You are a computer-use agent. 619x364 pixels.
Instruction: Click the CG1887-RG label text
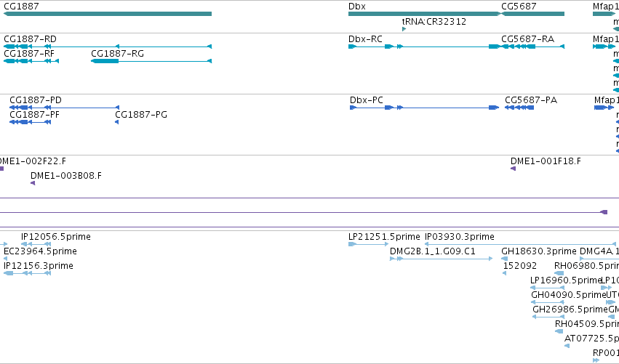[117, 54]
